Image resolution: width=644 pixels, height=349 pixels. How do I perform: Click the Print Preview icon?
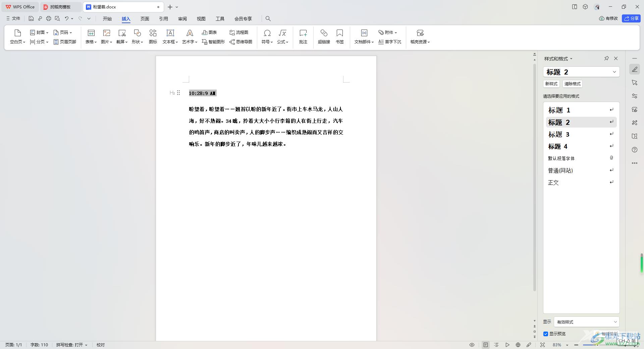(x=57, y=18)
